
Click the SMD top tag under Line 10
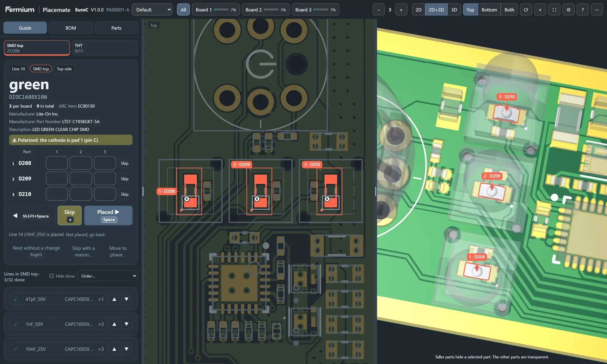[x=41, y=69]
